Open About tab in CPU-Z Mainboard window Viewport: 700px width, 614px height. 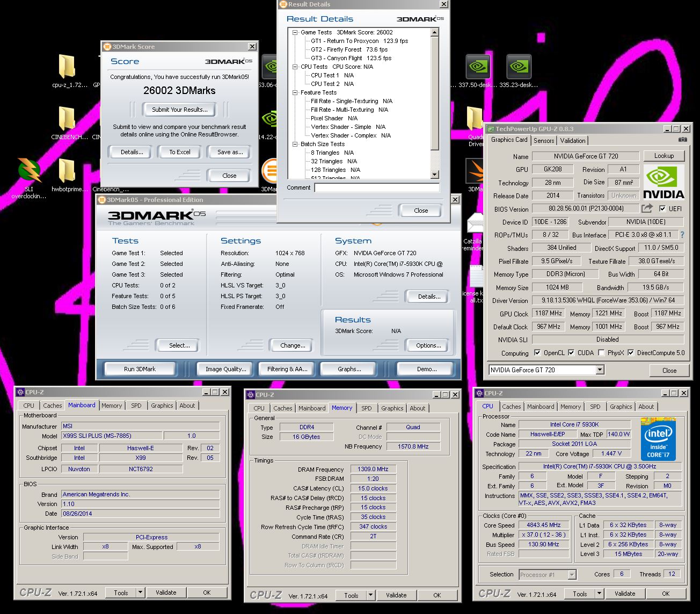point(187,406)
